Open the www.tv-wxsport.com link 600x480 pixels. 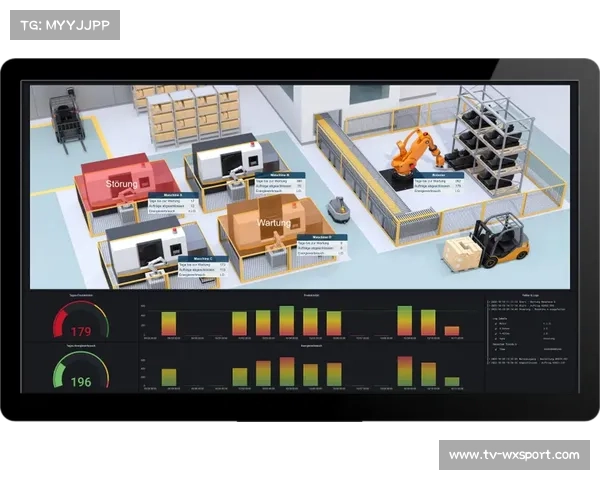[x=513, y=455]
